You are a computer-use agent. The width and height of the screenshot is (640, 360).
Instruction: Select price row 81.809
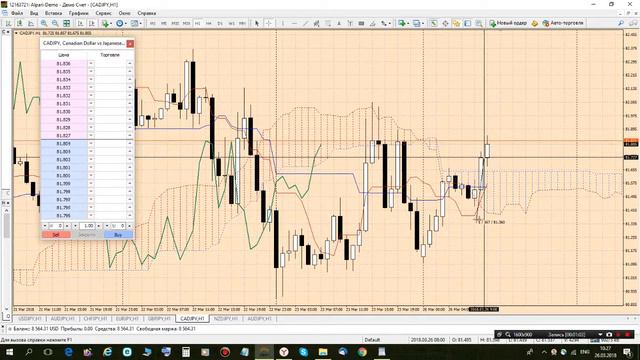(64, 144)
